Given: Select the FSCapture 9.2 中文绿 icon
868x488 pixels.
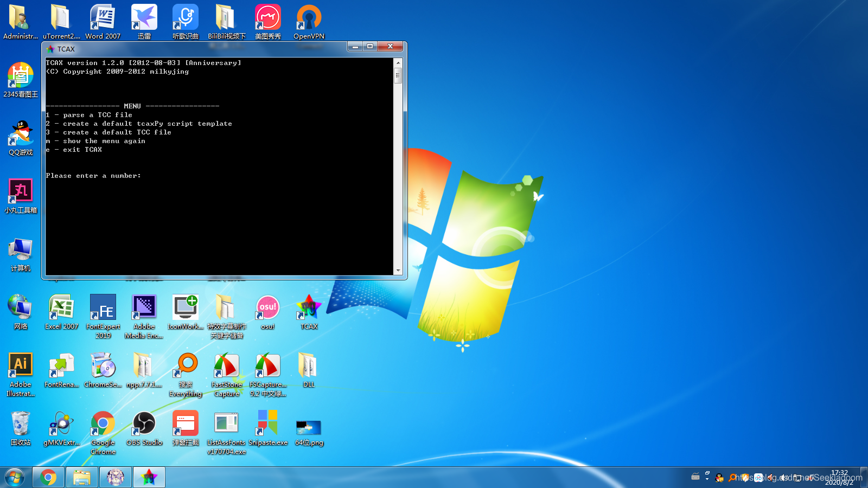Looking at the screenshot, I should [x=268, y=374].
